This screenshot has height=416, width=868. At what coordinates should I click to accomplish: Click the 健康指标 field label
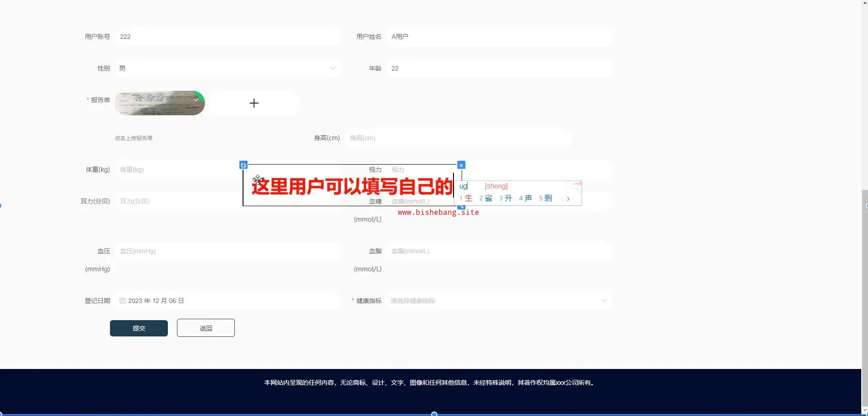[369, 301]
